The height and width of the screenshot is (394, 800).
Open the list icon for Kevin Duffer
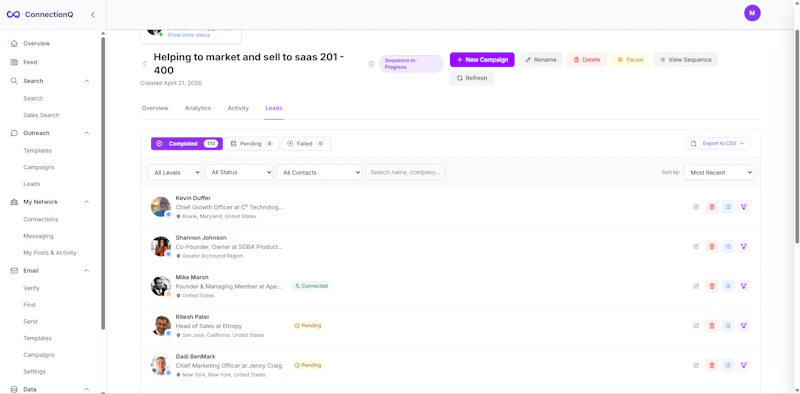[x=728, y=207]
